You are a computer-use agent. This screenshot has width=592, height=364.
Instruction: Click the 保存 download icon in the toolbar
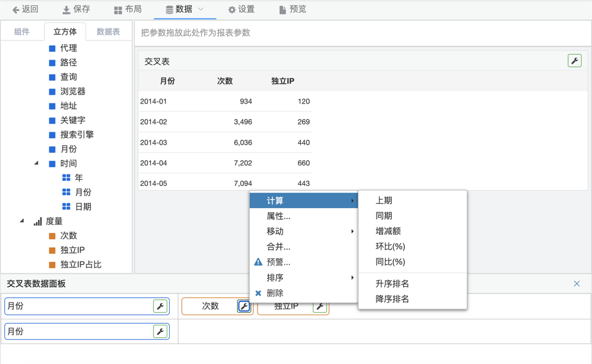(x=66, y=10)
